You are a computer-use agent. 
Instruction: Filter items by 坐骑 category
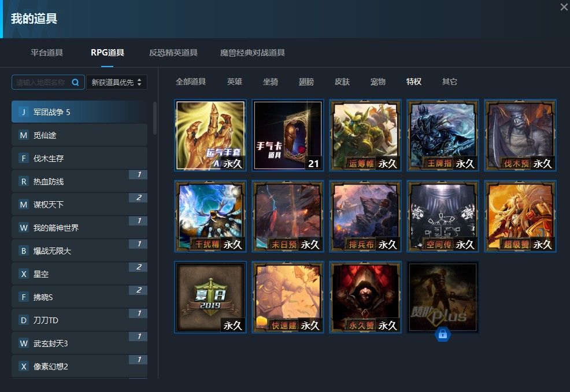click(271, 82)
